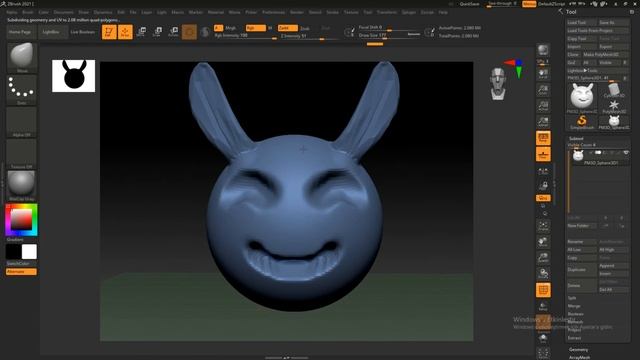Expand the Project subsection
This screenshot has height=360, width=640.
coord(574,330)
